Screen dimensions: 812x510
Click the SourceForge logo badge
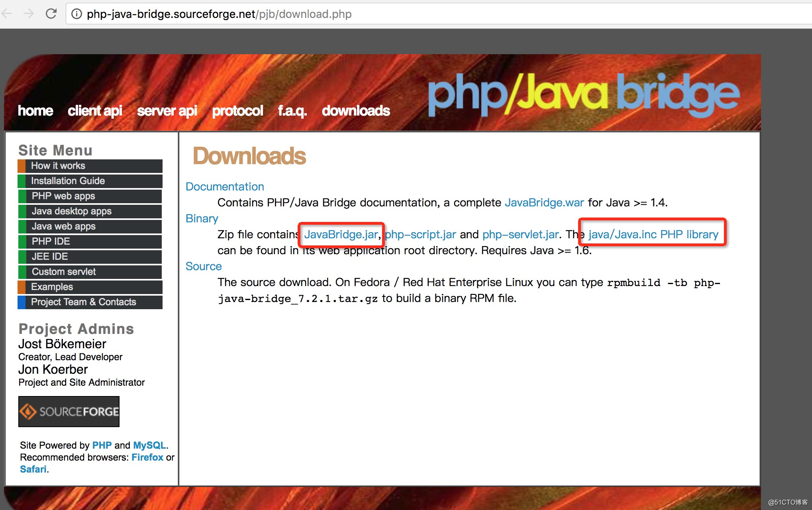(69, 412)
